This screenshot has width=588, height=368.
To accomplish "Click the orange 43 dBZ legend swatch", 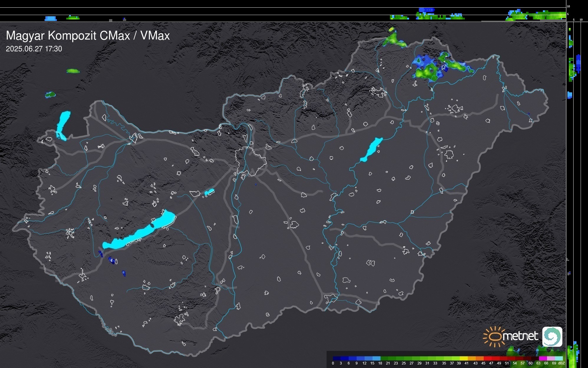I will click(479, 358).
